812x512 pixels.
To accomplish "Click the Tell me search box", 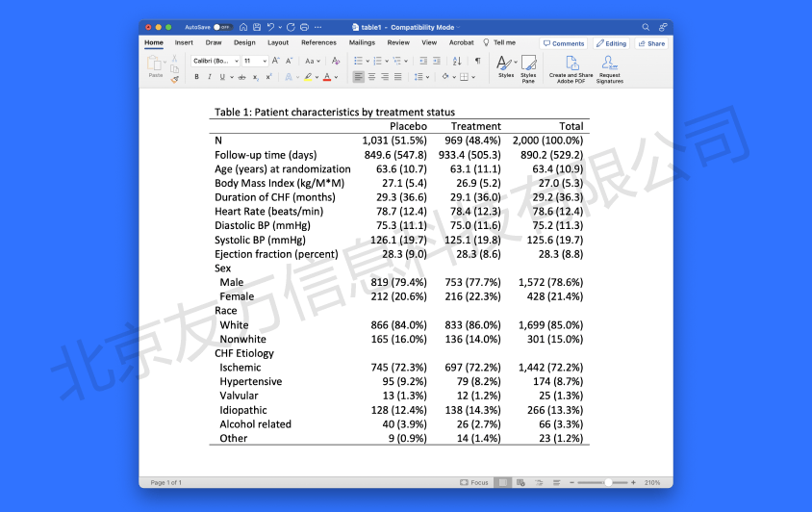I will (499, 42).
